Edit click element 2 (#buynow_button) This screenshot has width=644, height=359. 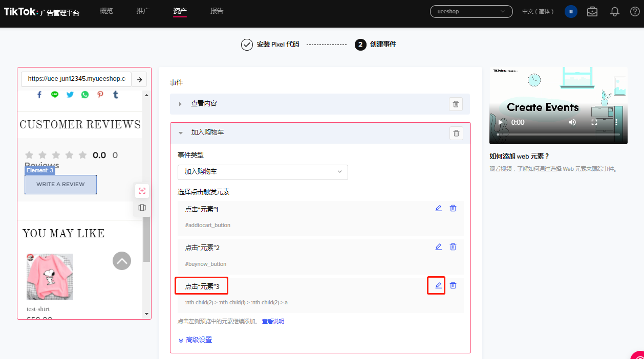(438, 247)
